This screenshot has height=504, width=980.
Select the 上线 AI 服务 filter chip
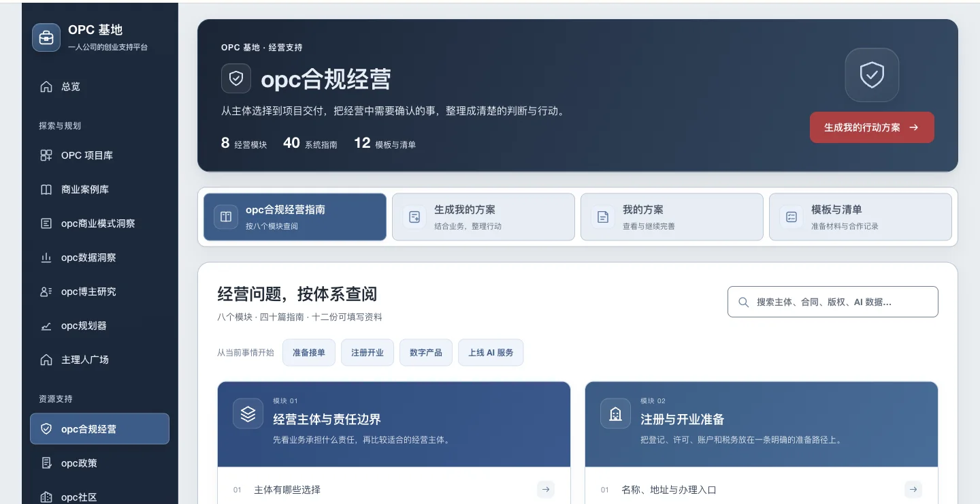click(491, 352)
